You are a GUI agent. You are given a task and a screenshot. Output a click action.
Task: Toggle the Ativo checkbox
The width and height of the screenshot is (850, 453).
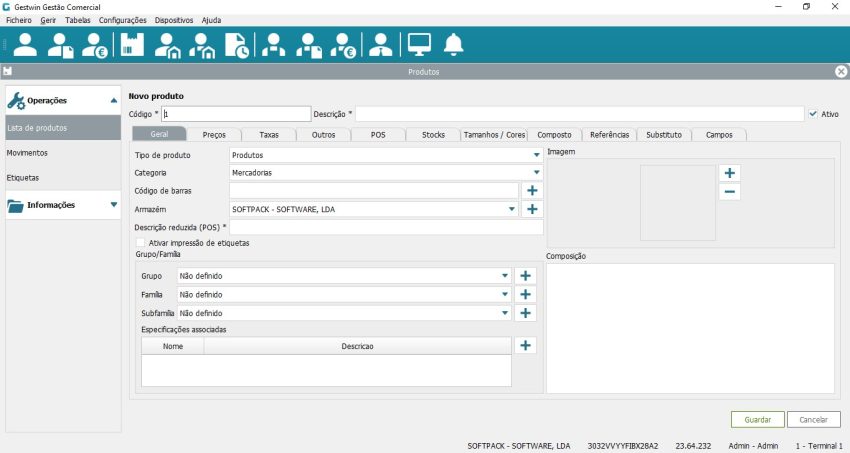point(813,114)
